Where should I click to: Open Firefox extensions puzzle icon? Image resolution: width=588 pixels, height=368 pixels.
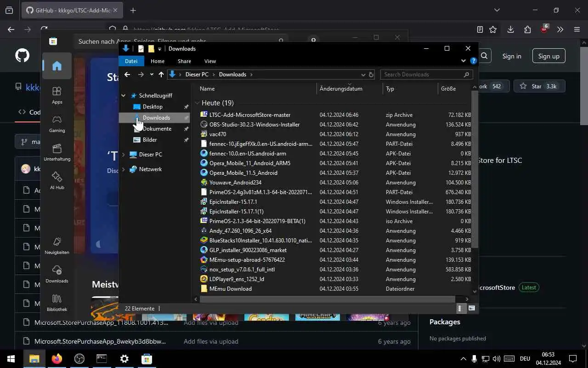(x=527, y=29)
